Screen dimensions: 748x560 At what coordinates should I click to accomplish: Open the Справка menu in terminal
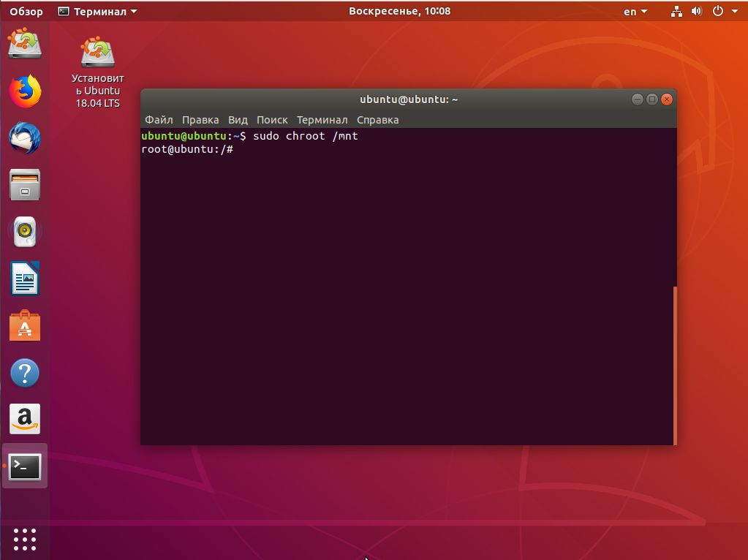click(377, 120)
